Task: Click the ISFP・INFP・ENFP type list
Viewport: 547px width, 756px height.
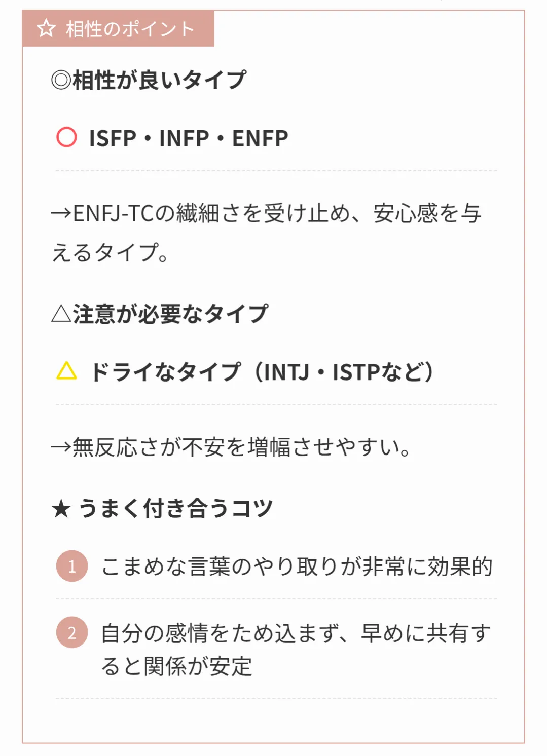Action: tap(189, 138)
